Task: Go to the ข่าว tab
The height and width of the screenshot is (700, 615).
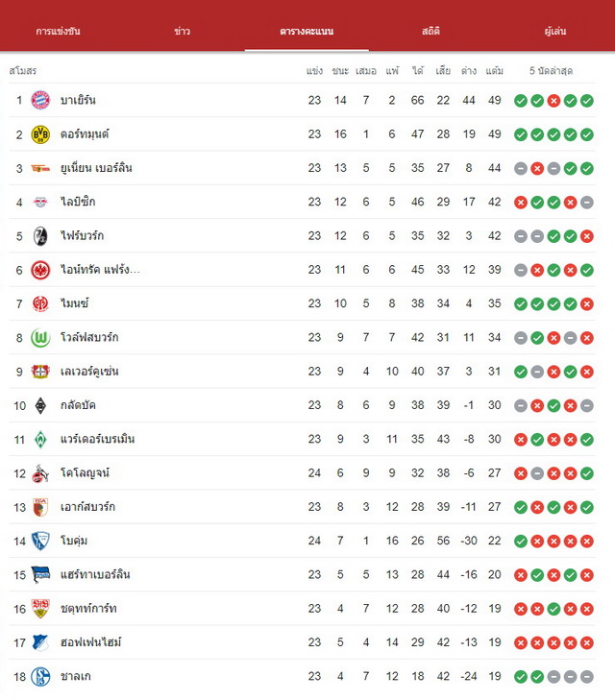Action: pos(183,32)
